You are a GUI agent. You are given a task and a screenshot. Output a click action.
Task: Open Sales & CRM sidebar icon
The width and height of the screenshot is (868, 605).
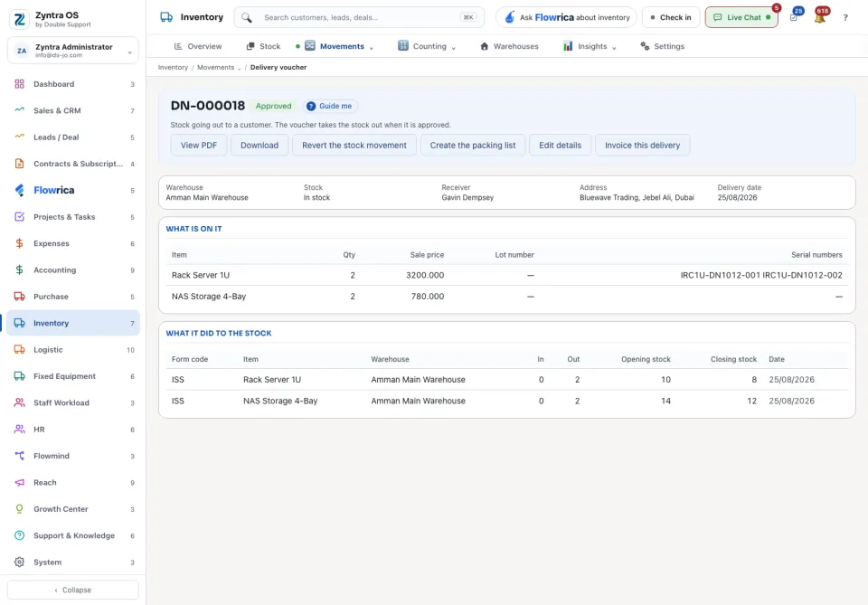[x=19, y=110]
